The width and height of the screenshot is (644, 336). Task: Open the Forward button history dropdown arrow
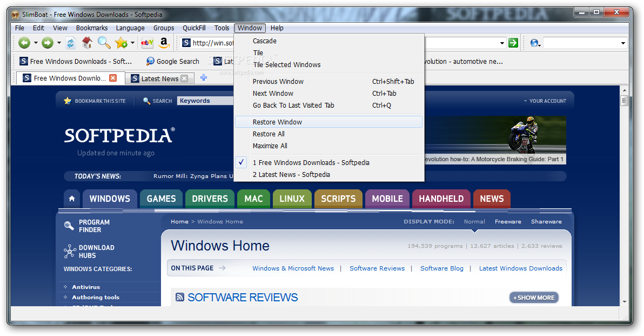click(59, 43)
